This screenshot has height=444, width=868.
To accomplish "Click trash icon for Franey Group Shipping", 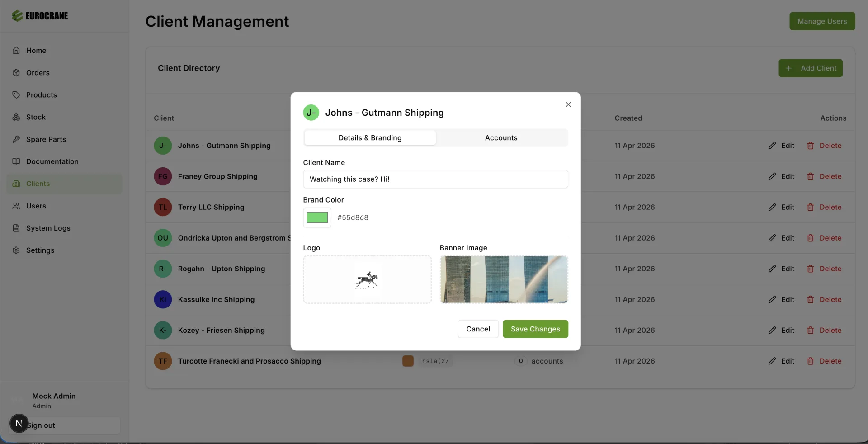I will point(810,176).
